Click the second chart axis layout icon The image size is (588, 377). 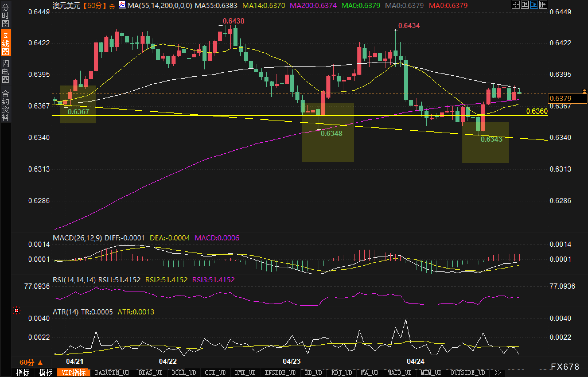pos(525,5)
